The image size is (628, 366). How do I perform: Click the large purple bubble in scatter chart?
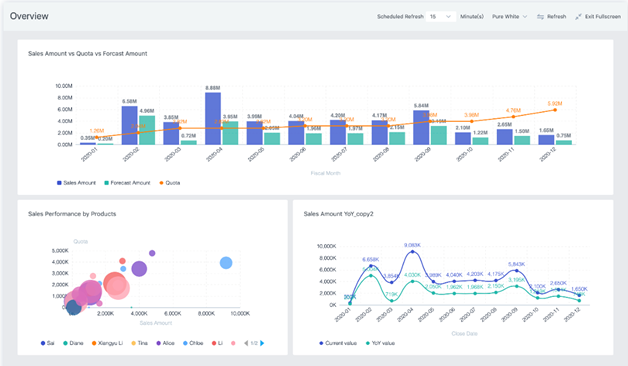139,269
